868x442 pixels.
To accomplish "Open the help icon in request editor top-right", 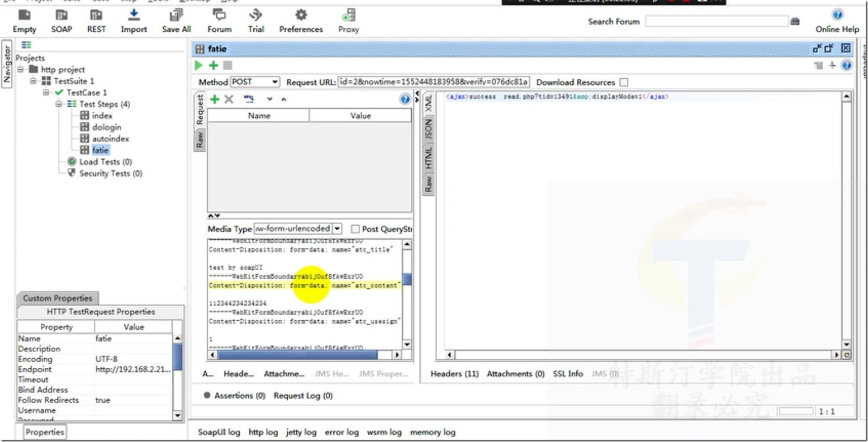I will pyautogui.click(x=846, y=66).
